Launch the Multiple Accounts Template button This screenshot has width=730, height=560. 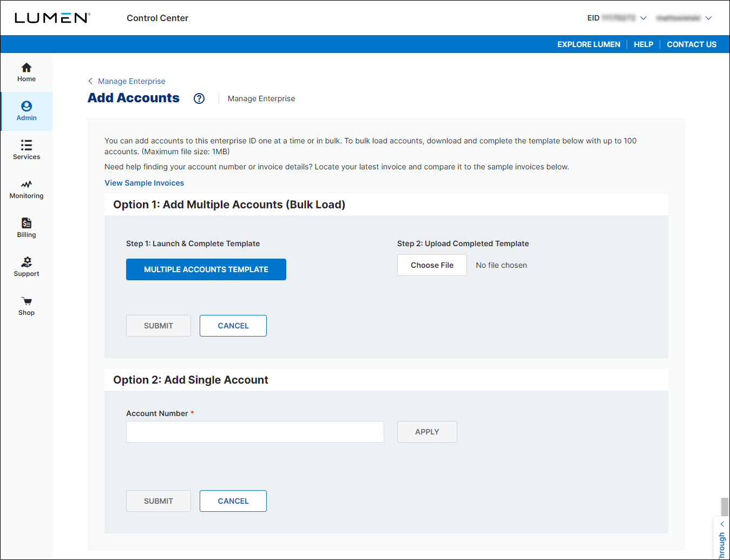pos(206,269)
